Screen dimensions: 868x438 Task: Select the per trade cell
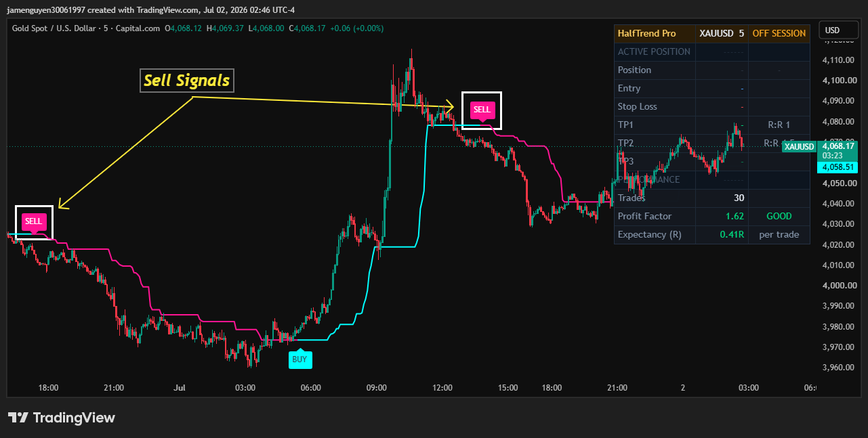point(779,234)
